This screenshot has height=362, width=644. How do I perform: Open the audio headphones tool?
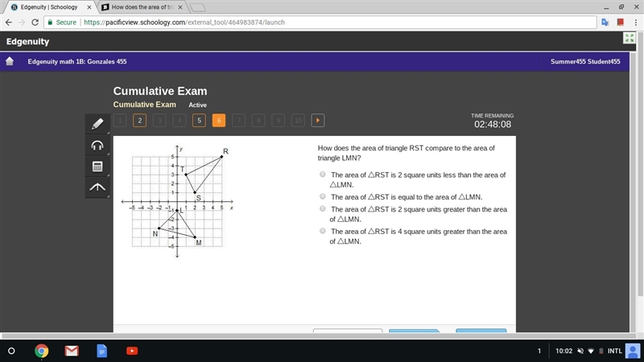[x=97, y=146]
